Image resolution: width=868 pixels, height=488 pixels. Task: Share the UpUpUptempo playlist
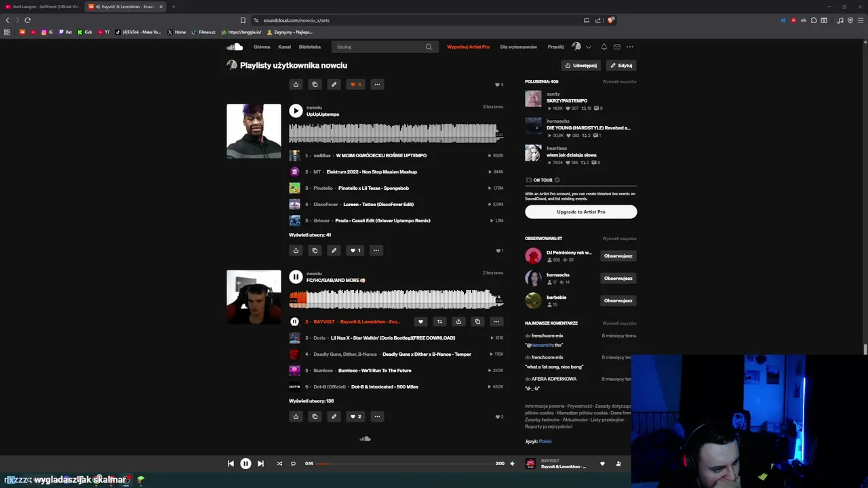[x=296, y=250]
